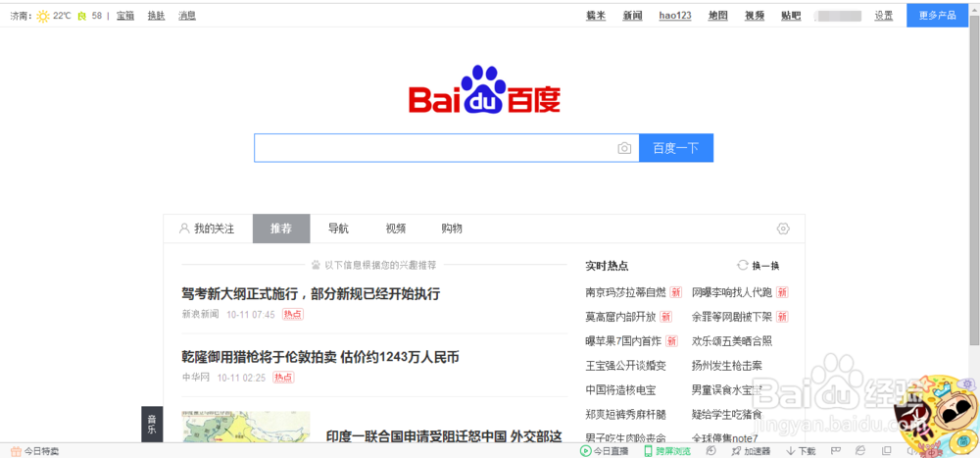The image size is (980, 458).
Task: Click the 实时热点 heading
Action: click(x=607, y=266)
